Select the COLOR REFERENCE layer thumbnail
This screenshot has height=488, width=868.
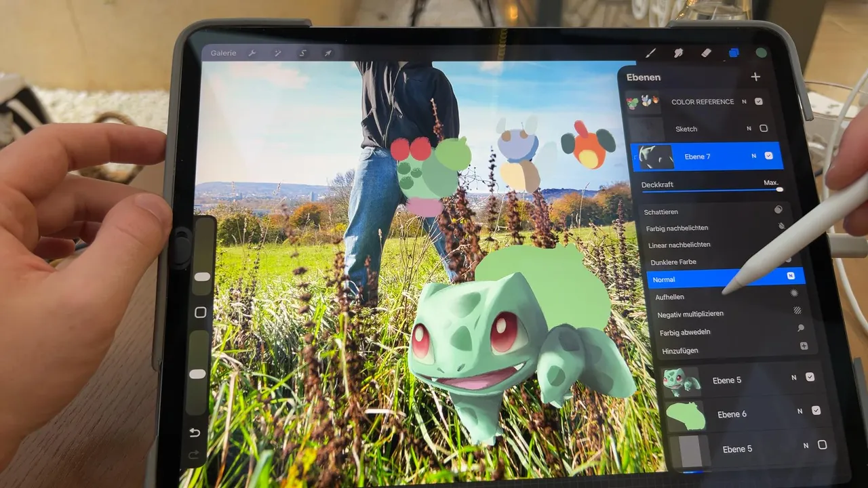(x=642, y=102)
